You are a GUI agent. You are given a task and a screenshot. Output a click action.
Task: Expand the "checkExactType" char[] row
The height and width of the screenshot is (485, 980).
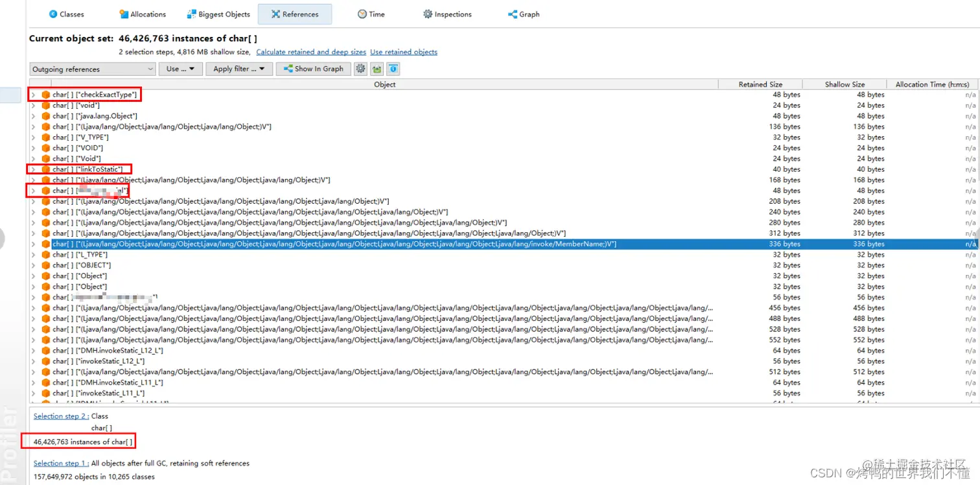click(34, 95)
